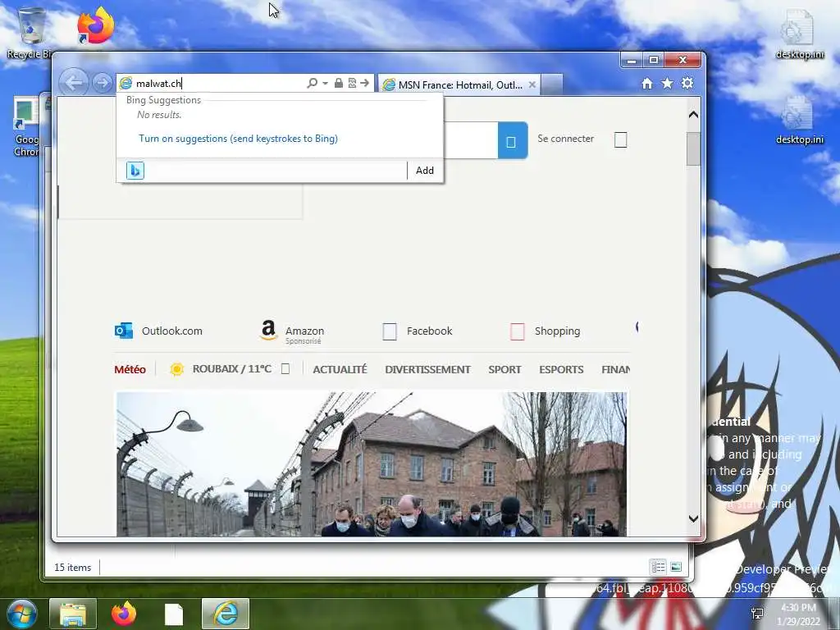Switch Explorer window to details view
Image resolution: width=840 pixels, height=630 pixels.
659,567
